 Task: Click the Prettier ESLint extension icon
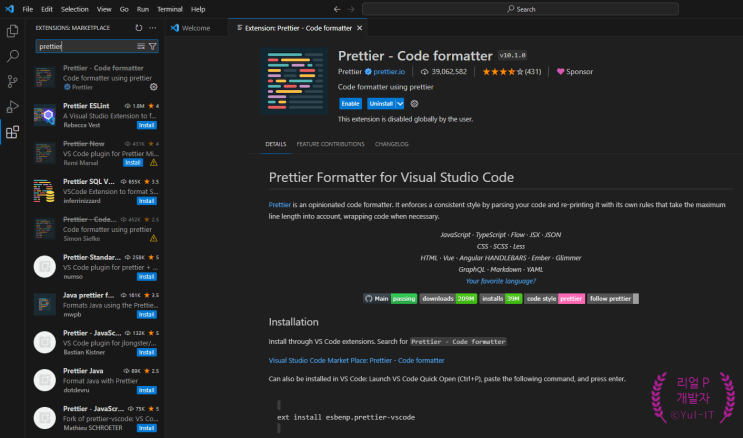(x=45, y=115)
